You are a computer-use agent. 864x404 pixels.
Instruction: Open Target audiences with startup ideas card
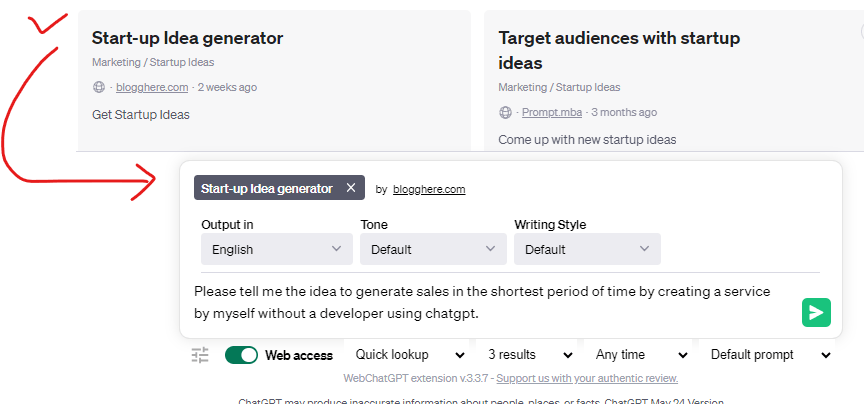pos(619,50)
